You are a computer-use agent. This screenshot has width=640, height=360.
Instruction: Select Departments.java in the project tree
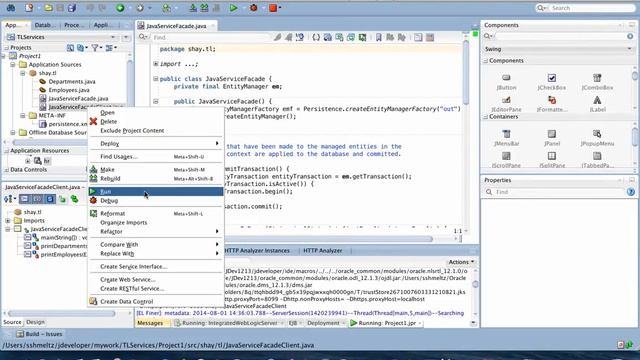[72, 82]
